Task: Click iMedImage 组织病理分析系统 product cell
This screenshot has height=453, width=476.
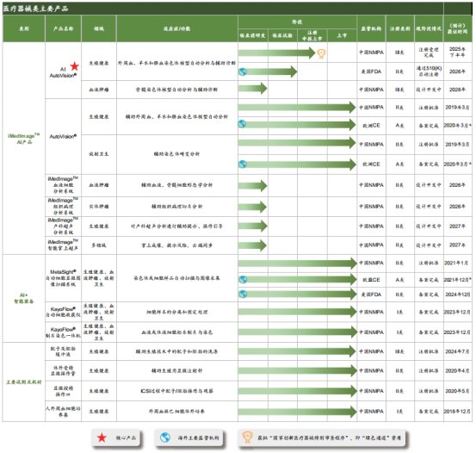Action: click(x=63, y=207)
